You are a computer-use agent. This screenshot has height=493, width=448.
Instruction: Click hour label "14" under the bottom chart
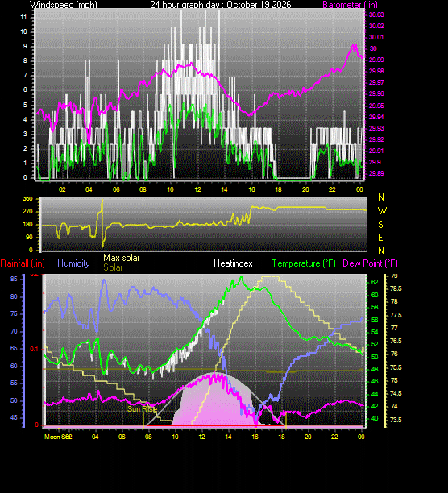tap(228, 437)
